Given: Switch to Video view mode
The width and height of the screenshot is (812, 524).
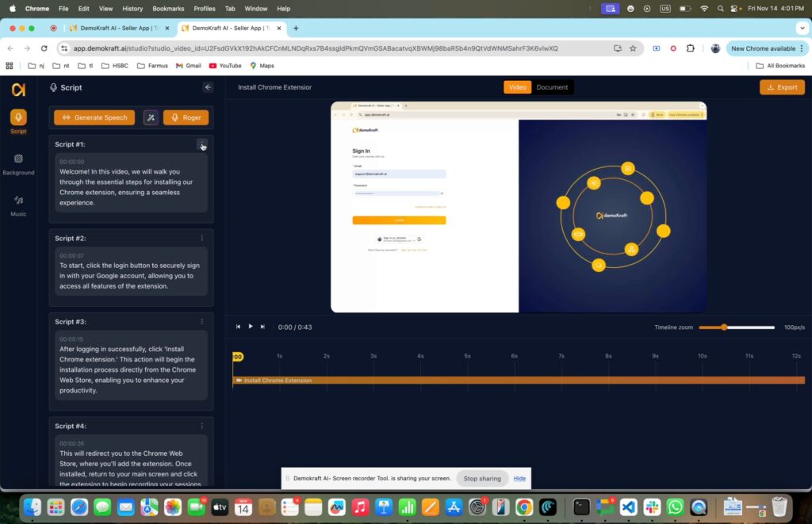Looking at the screenshot, I should (x=517, y=87).
